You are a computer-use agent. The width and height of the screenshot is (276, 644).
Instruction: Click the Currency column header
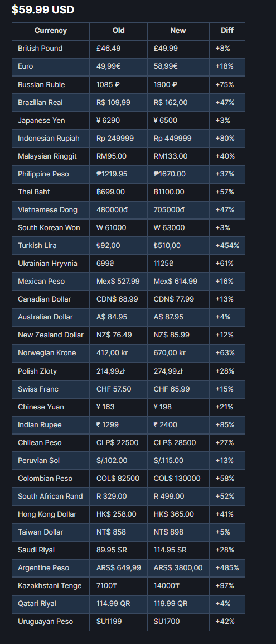[x=50, y=30]
